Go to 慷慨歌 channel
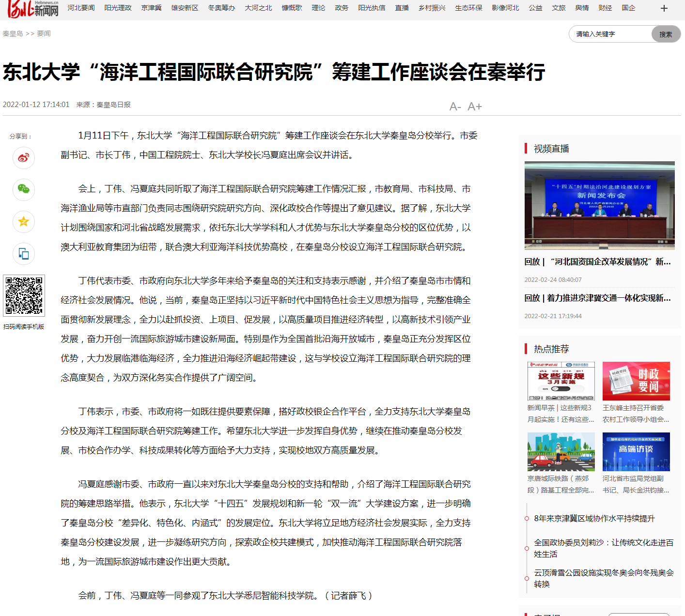 [292, 8]
